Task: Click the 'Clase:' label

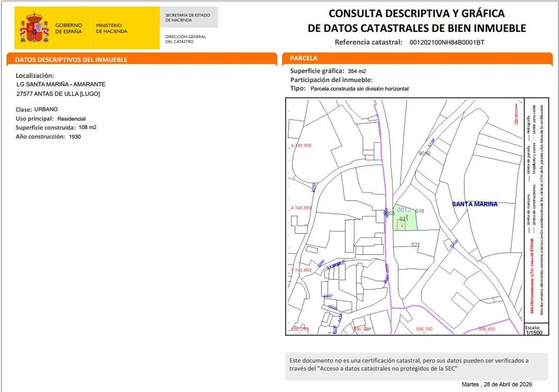Action: click(23, 109)
